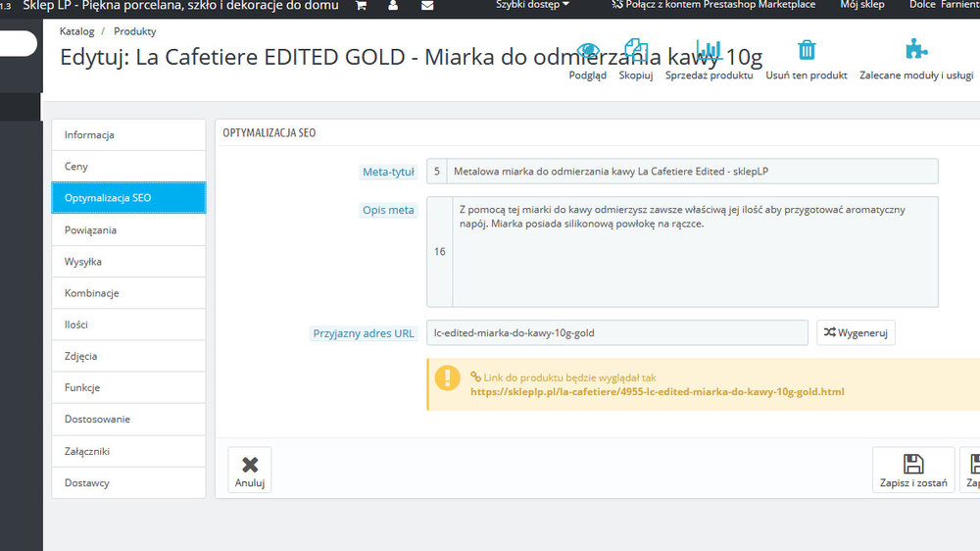Click the Skopiuj duplicate product icon
The width and height of the screenshot is (980, 551).
click(x=636, y=50)
